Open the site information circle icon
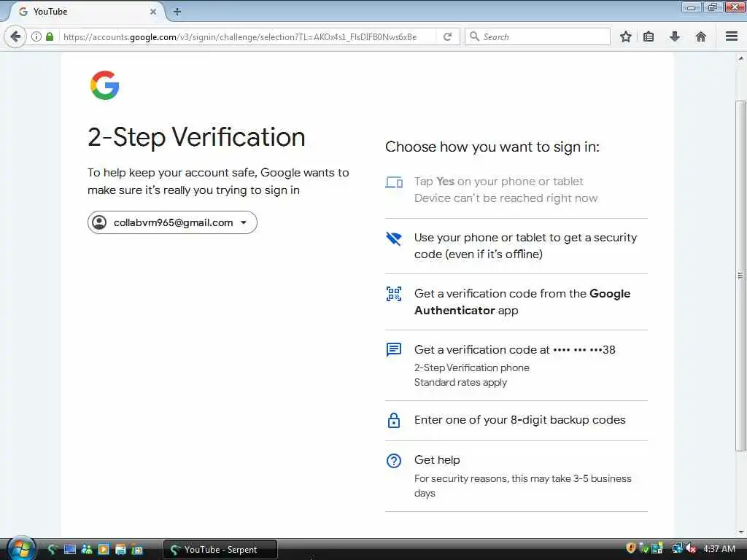The height and width of the screenshot is (560, 747). tap(36, 36)
